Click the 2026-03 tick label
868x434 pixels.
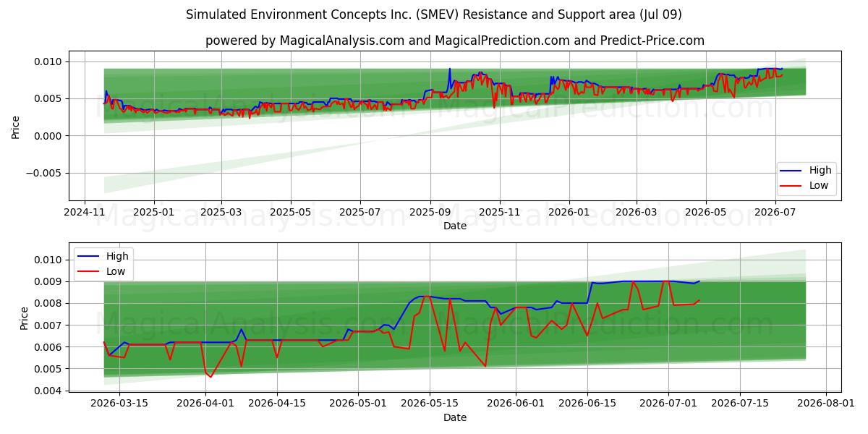coord(636,211)
